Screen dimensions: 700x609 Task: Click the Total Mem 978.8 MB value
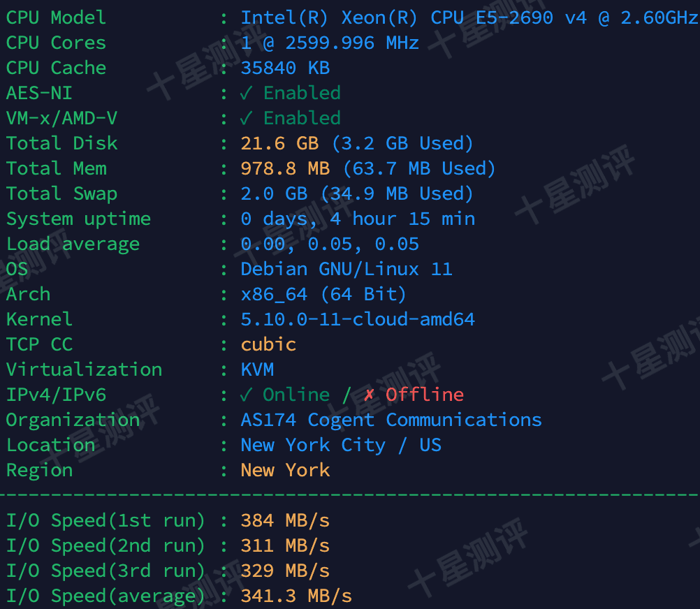285,168
